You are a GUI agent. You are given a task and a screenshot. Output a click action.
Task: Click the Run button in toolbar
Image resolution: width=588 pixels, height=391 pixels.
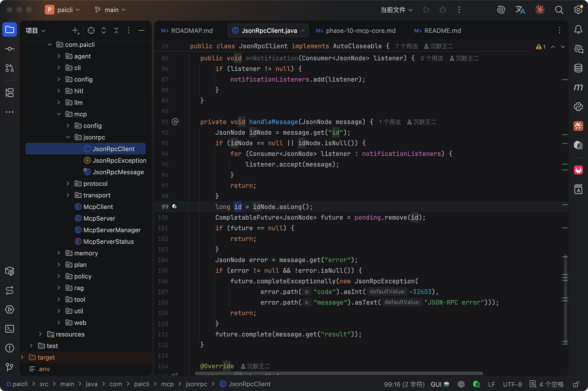tap(426, 10)
